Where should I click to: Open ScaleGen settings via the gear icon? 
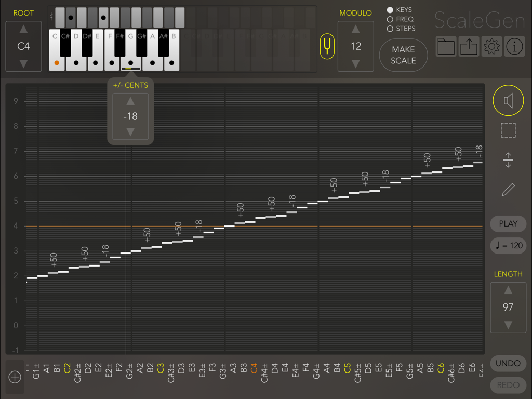pos(491,46)
